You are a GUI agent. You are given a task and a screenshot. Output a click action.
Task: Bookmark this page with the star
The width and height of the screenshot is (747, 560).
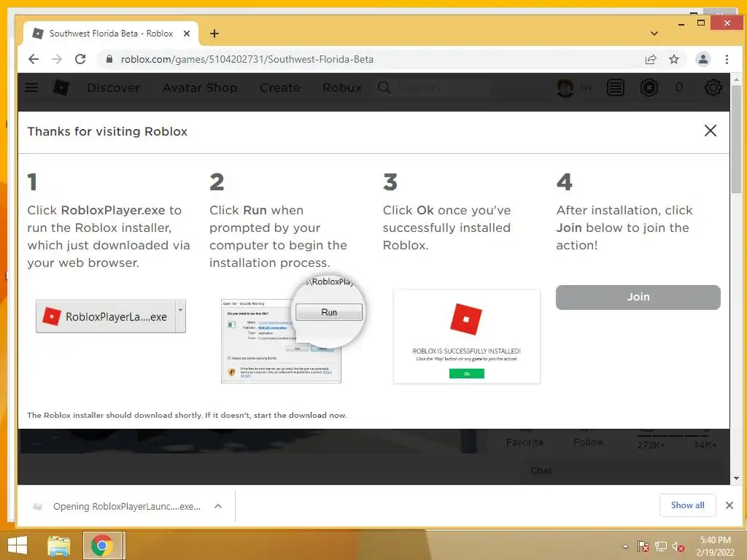coord(673,59)
